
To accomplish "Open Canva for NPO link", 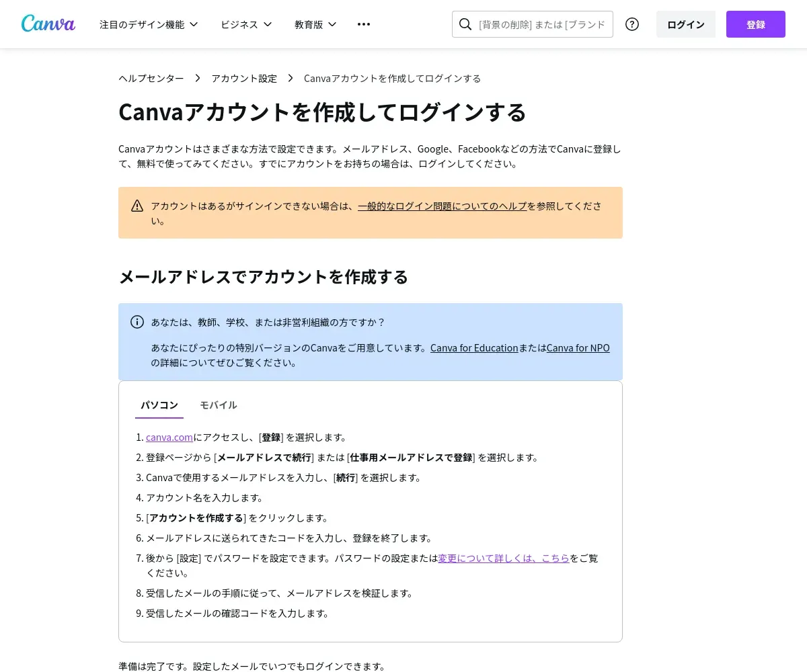I will pyautogui.click(x=578, y=348).
